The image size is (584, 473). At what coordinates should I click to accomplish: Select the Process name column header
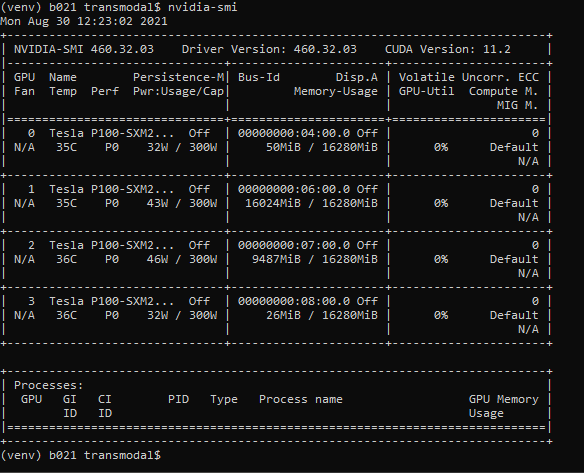[301, 399]
